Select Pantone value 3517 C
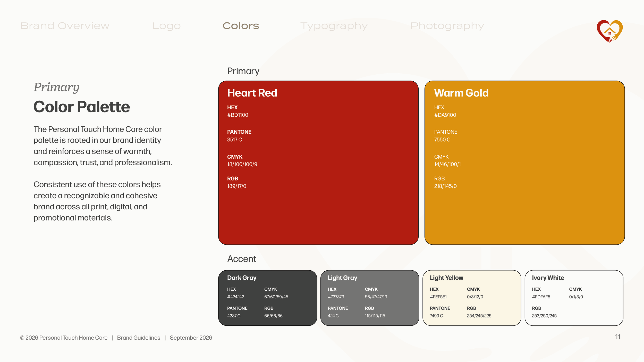 tap(234, 140)
